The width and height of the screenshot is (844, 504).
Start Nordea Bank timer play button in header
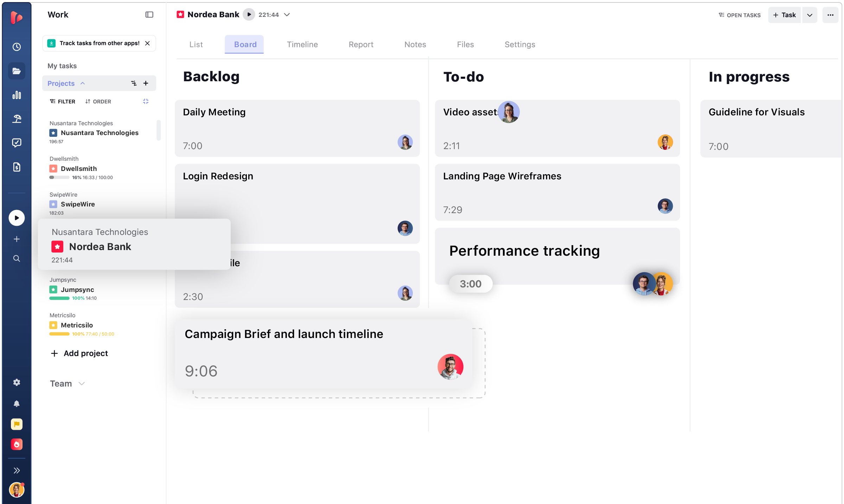pos(249,14)
